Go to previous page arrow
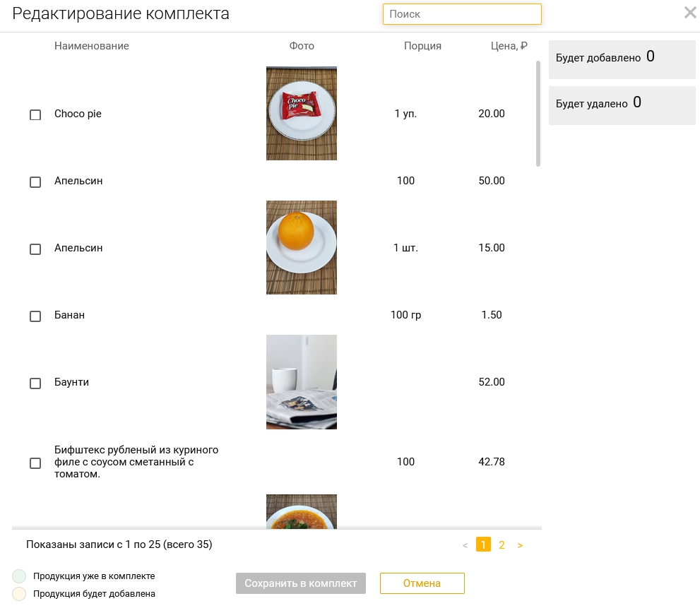 465,545
